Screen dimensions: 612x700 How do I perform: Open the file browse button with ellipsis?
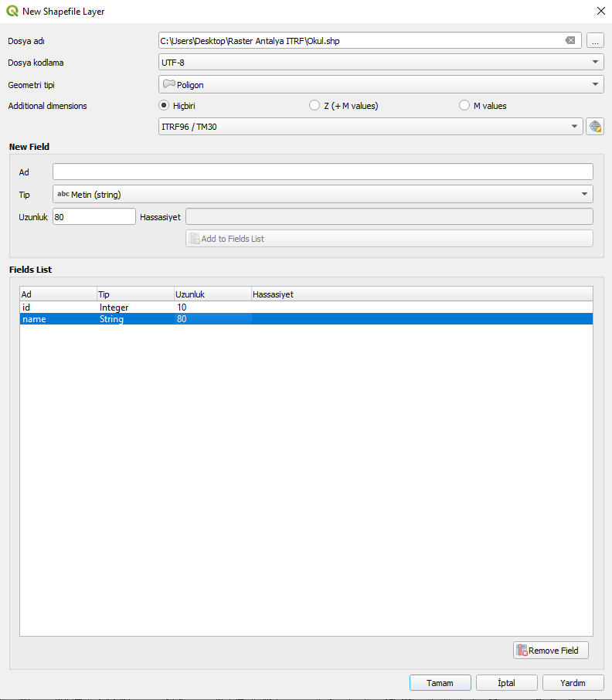(x=595, y=41)
